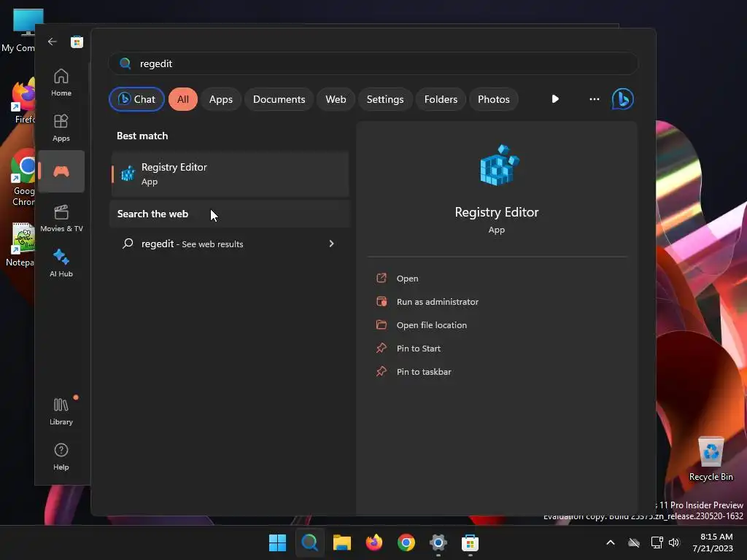The height and width of the screenshot is (560, 747).
Task: Click the search magnifier icon in search box
Action: click(x=125, y=63)
